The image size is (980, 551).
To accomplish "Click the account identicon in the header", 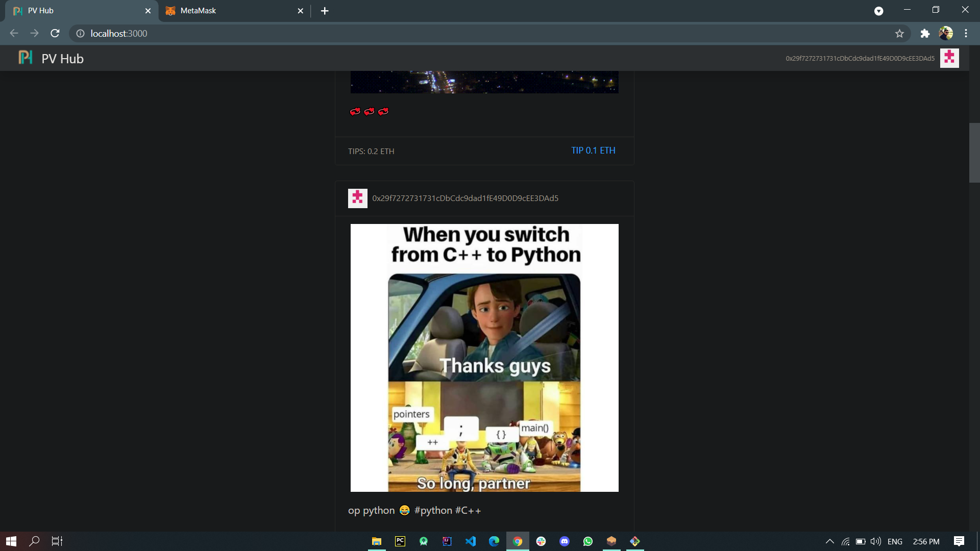I will point(949,58).
